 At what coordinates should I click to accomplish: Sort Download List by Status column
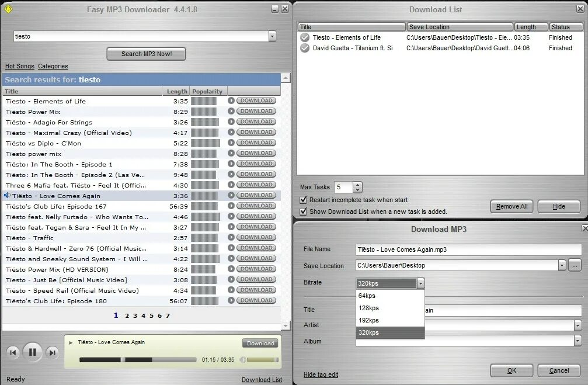566,27
